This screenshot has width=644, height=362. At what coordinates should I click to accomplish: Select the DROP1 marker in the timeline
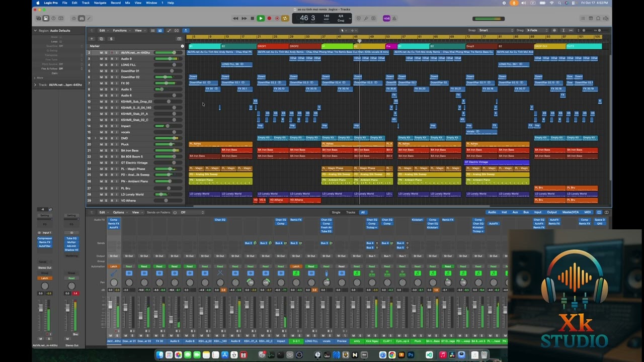pos(273,46)
